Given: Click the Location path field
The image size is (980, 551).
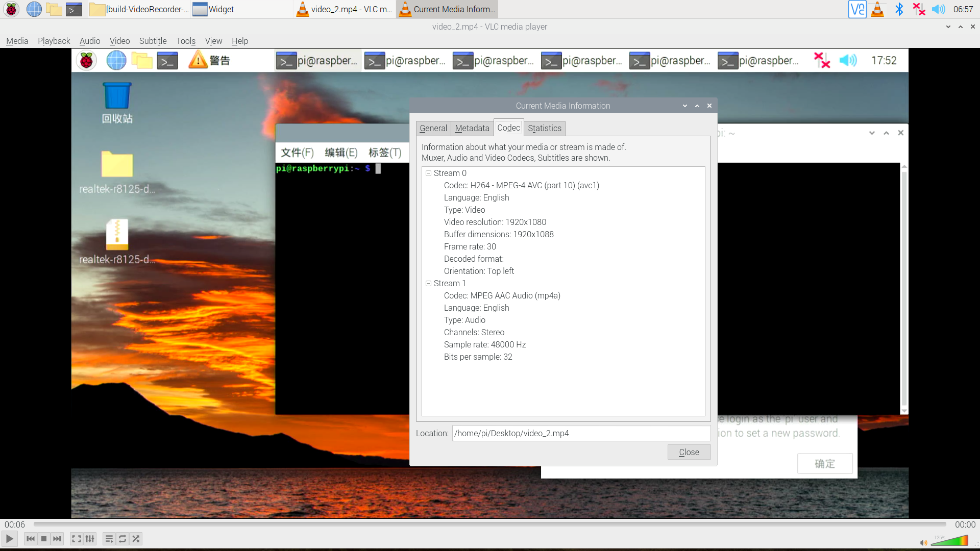Looking at the screenshot, I should tap(581, 433).
